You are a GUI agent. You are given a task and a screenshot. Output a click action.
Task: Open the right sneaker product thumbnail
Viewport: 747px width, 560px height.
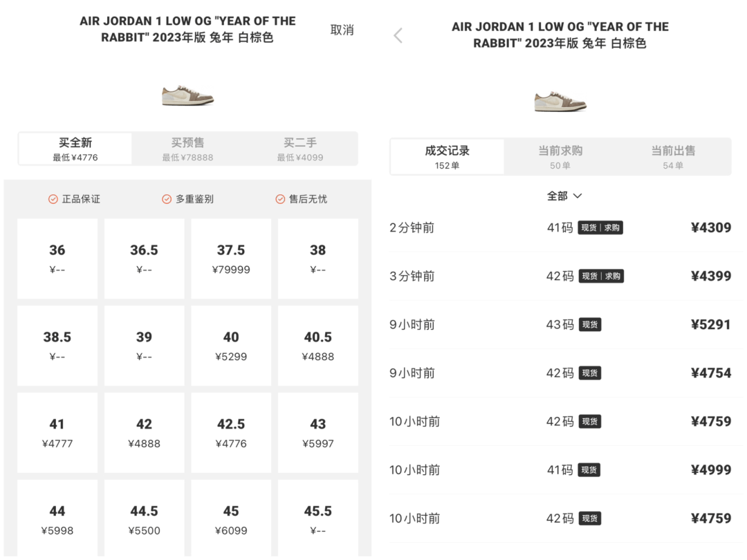(x=560, y=102)
